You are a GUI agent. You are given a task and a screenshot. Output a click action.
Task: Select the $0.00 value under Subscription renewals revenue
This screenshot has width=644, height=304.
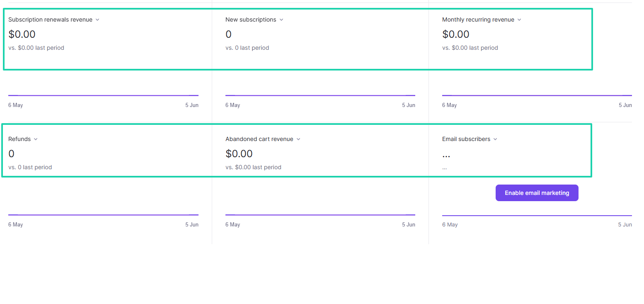22,34
